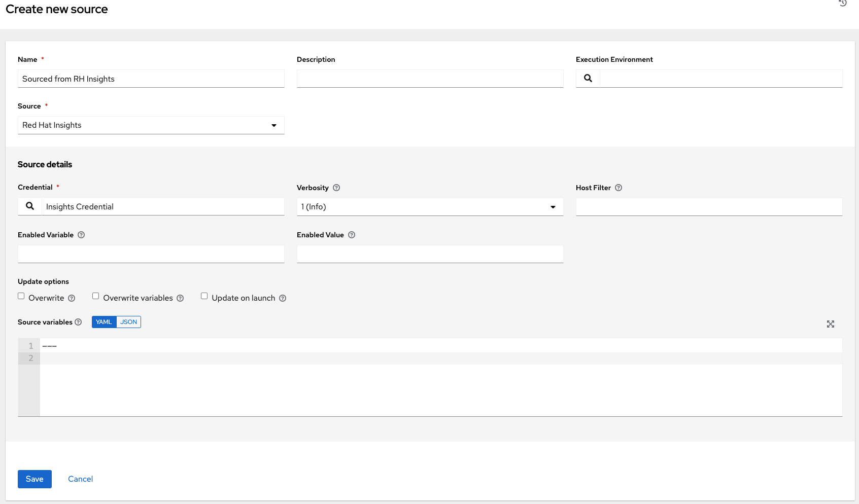Image resolution: width=859 pixels, height=504 pixels.
Task: Click the Verbosity help icon
Action: point(336,188)
